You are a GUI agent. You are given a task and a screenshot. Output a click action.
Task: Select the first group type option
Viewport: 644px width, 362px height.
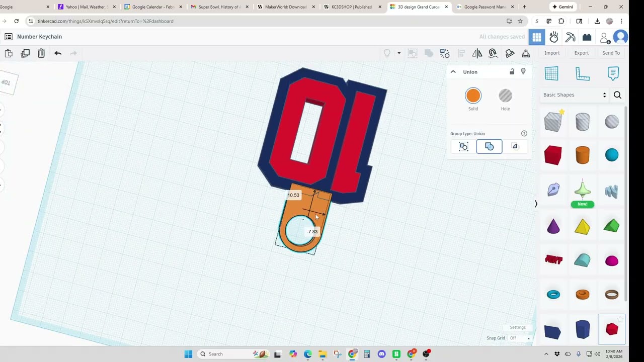pos(464,146)
